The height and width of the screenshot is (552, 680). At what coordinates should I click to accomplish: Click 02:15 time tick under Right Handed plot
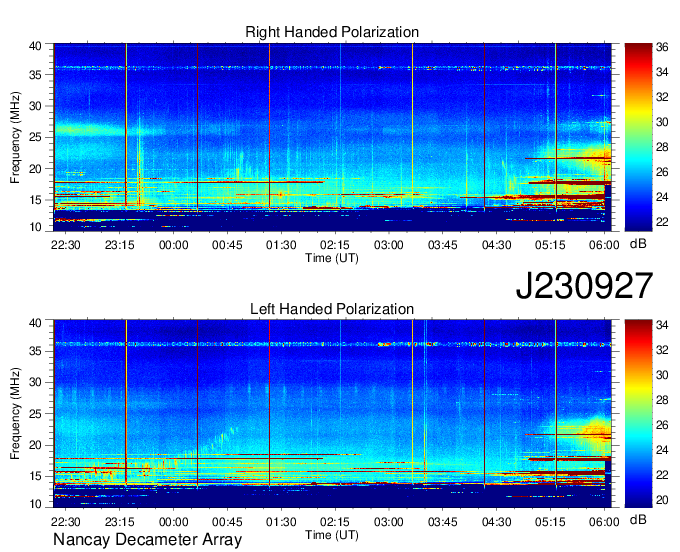click(x=335, y=245)
